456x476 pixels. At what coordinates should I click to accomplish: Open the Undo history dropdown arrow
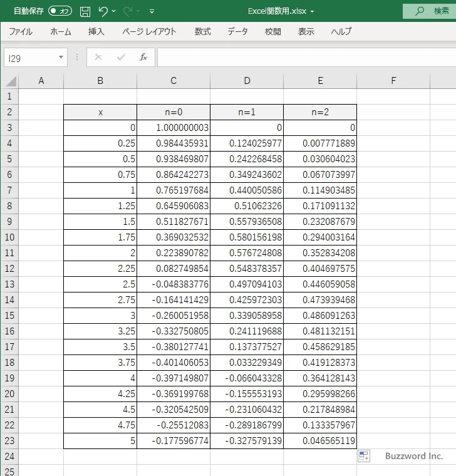113,11
